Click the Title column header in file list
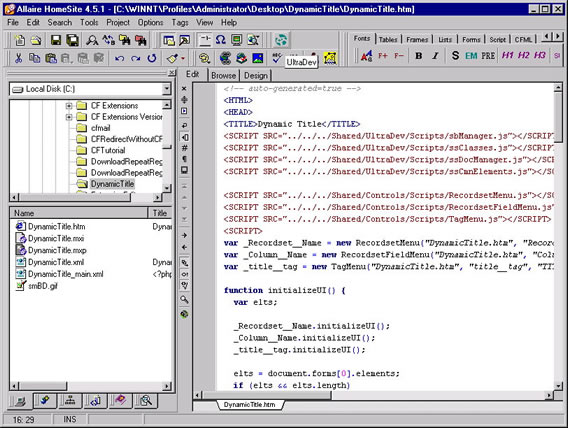 click(160, 213)
